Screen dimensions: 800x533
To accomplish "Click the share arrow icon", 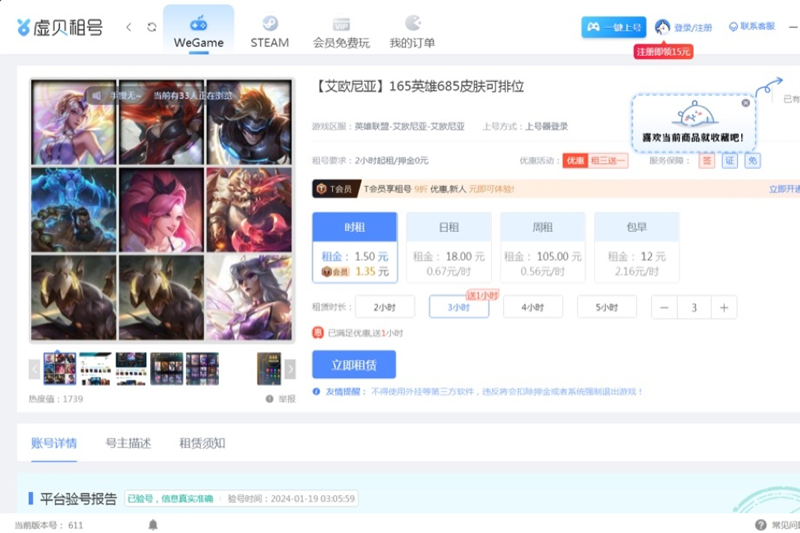I will click(768, 87).
